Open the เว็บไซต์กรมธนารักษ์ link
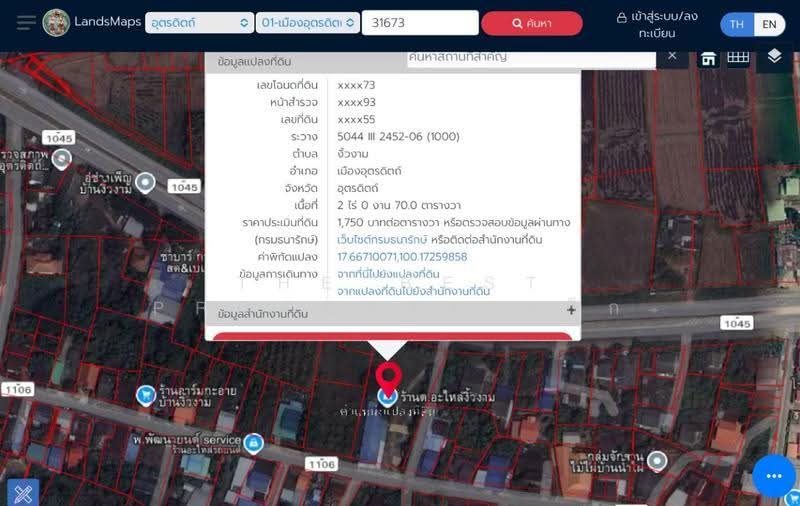The image size is (800, 506). [382, 240]
